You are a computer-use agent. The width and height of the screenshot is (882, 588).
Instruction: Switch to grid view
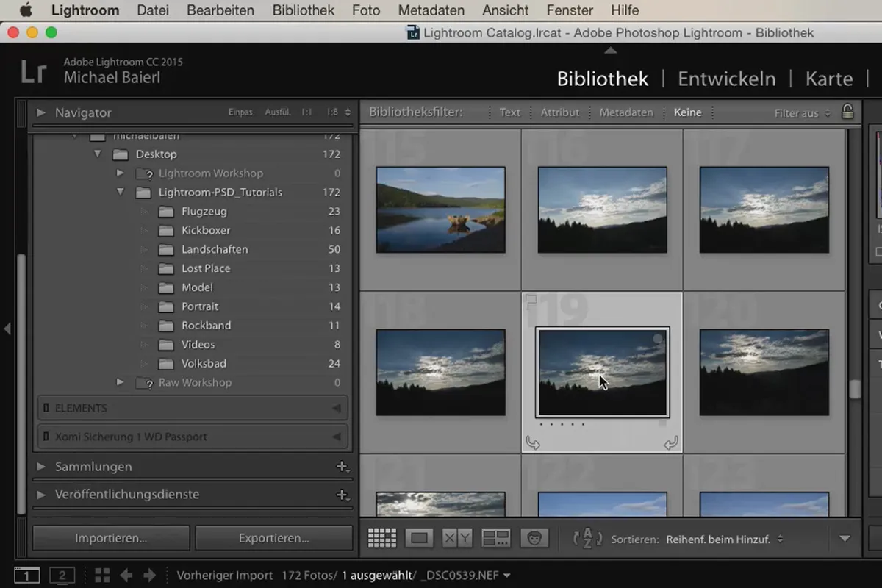click(x=381, y=538)
